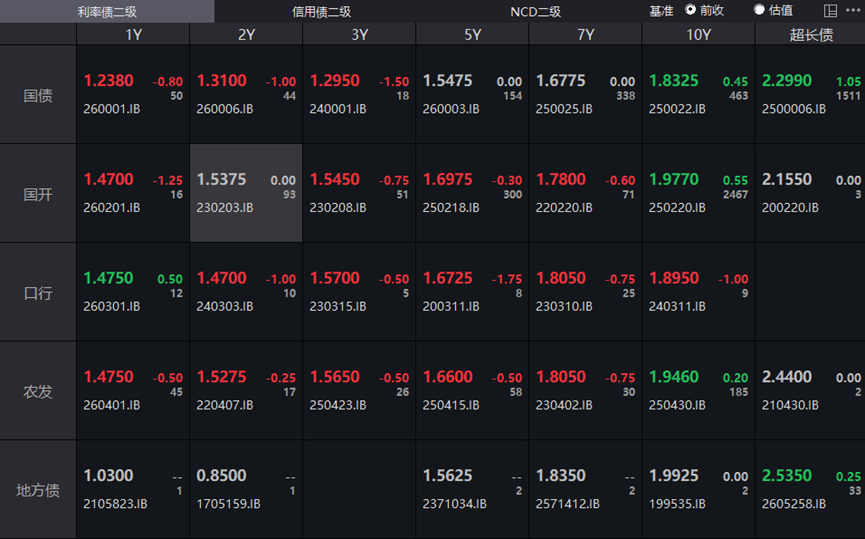Select highlighted 230203.IB cell
Image resolution: width=865 pixels, height=539 pixels.
(246, 194)
